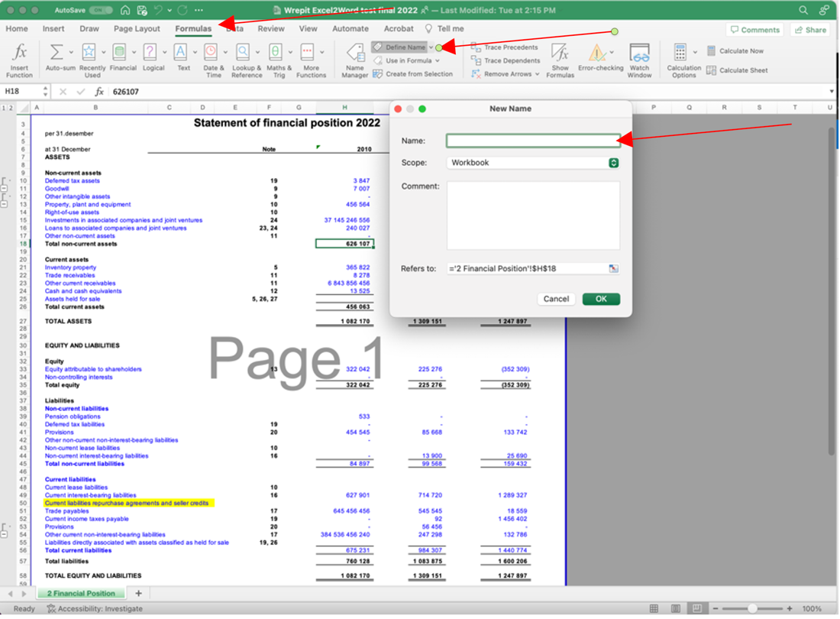Open the Name Manager

click(x=354, y=60)
